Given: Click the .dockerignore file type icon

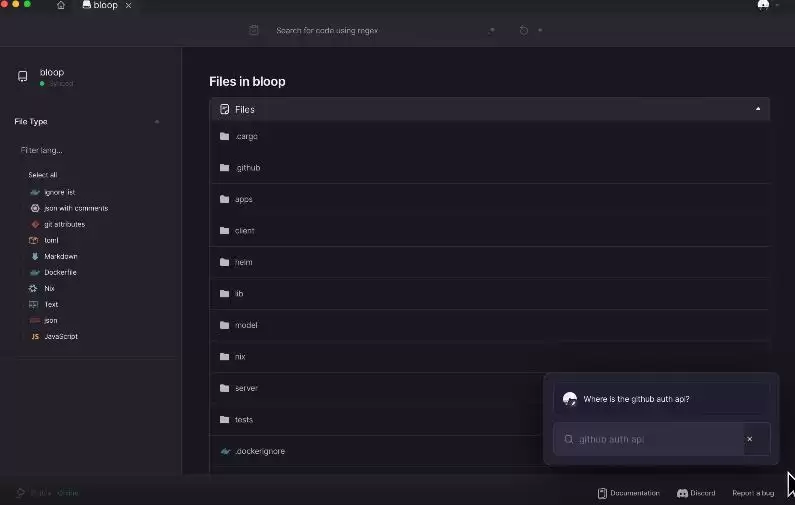Looking at the screenshot, I should (x=225, y=451).
